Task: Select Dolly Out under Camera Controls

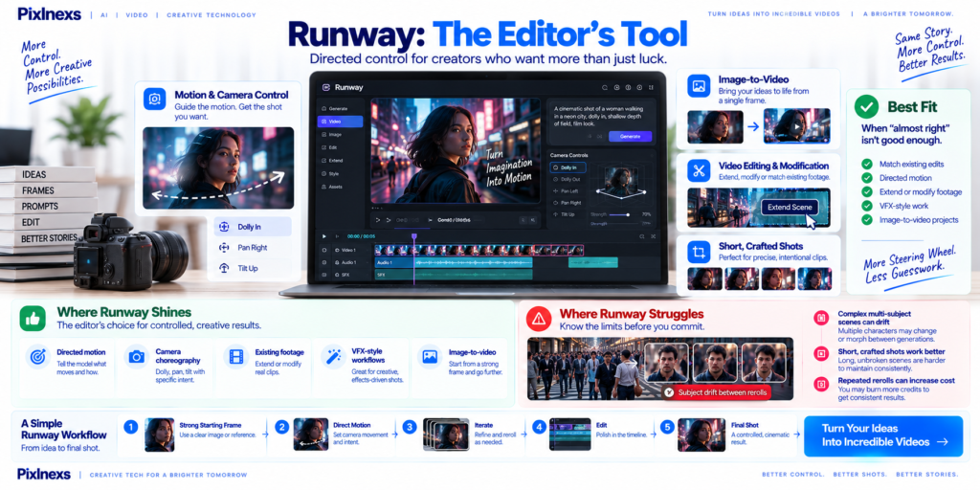Action: coord(568,179)
